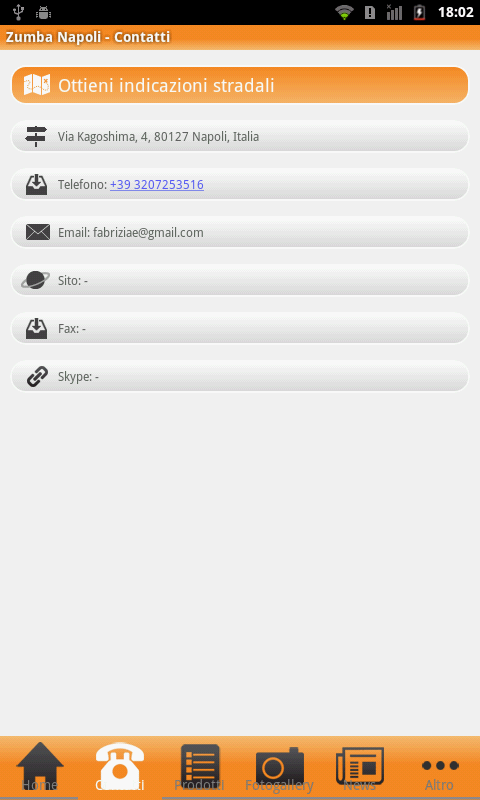
Task: Click the signpost address icon
Action: (36, 137)
